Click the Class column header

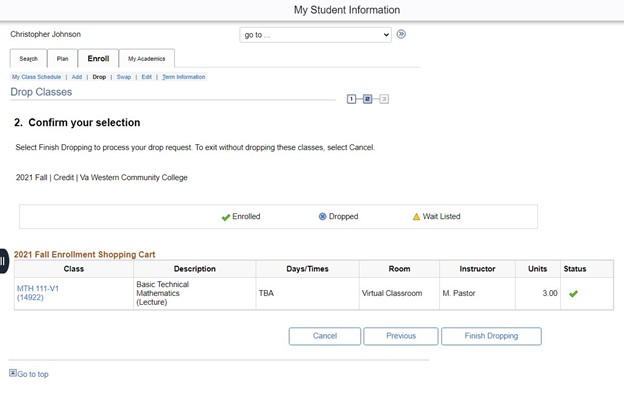74,269
